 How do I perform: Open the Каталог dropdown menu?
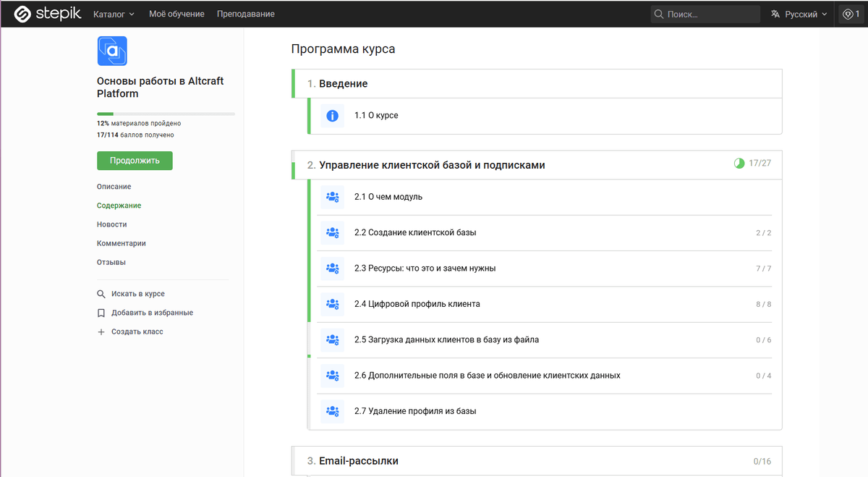pos(114,14)
